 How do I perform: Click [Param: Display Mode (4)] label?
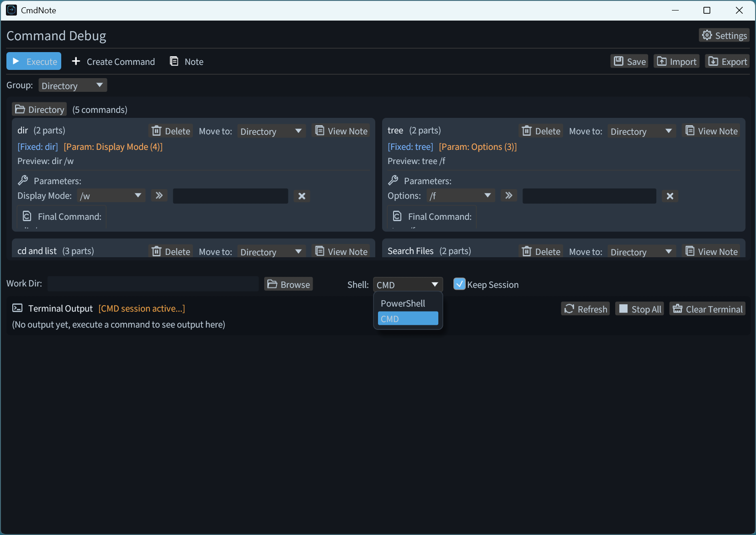coord(113,147)
